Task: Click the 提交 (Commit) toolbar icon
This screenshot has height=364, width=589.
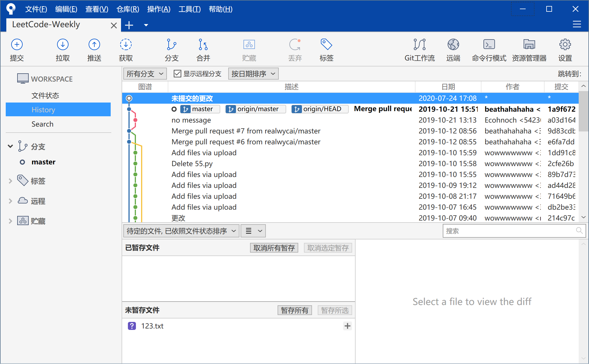Action: [x=17, y=50]
